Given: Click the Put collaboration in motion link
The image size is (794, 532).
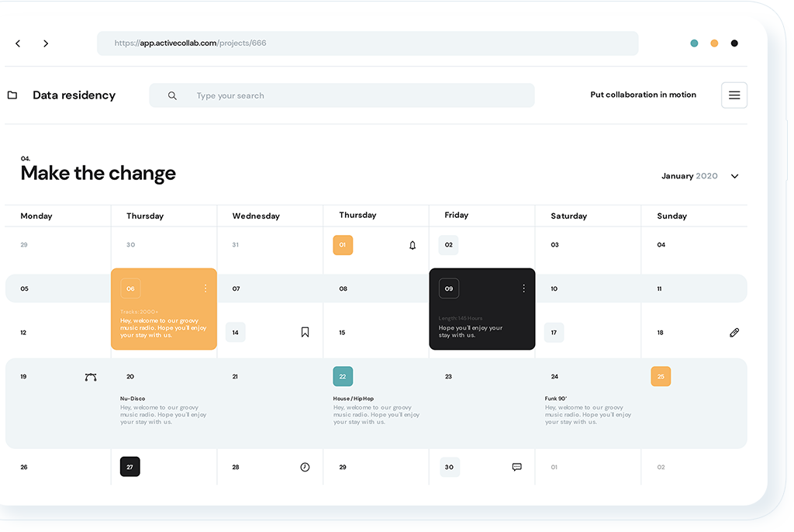Looking at the screenshot, I should coord(643,95).
